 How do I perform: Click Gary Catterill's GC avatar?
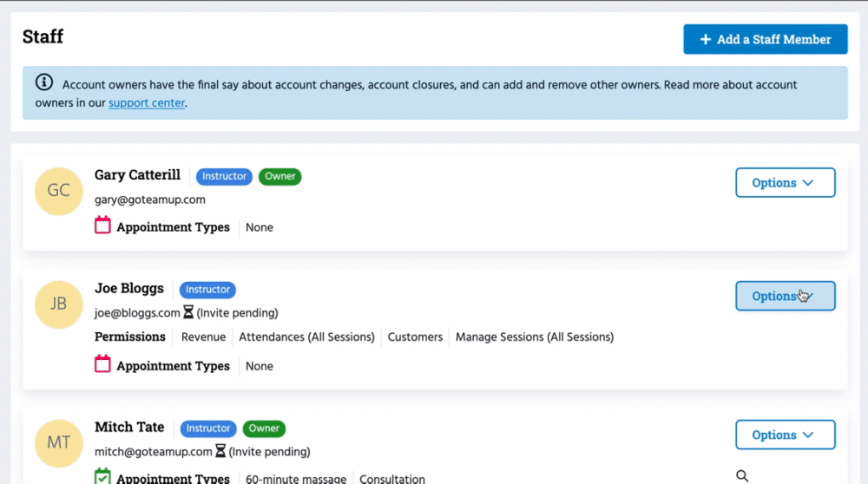pos(58,191)
